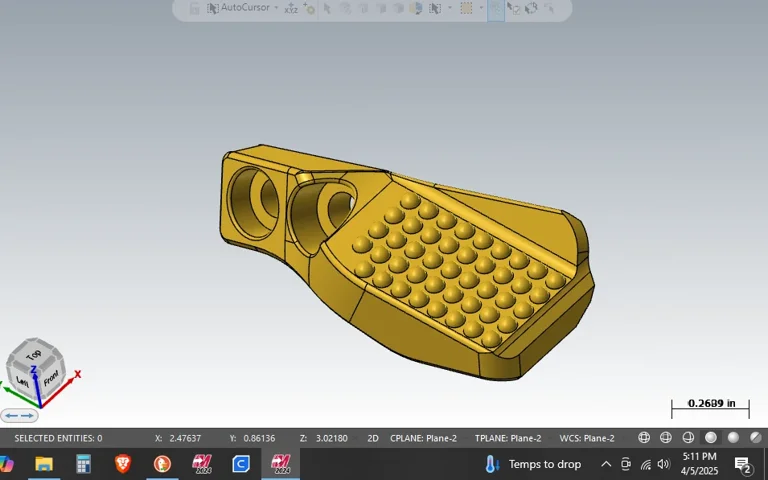Open Mastercam 2022 from taskbar
This screenshot has height=480, width=768.
tap(202, 464)
